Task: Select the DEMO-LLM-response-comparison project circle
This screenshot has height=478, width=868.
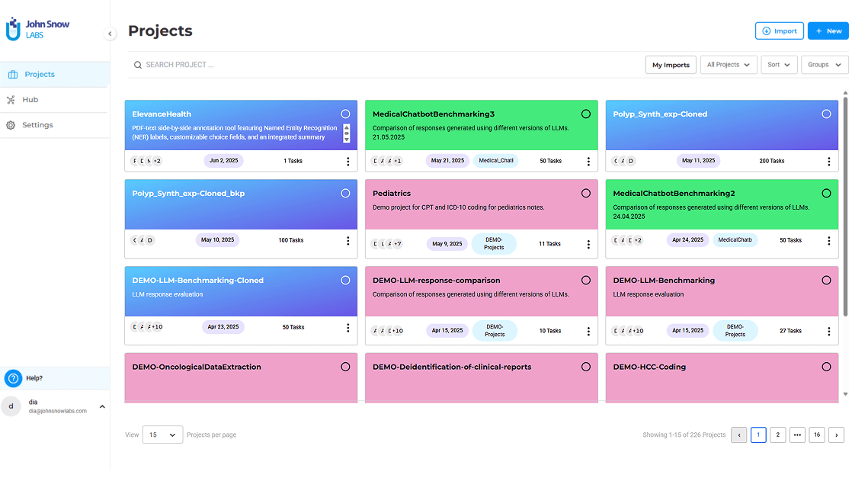Action: tap(586, 281)
